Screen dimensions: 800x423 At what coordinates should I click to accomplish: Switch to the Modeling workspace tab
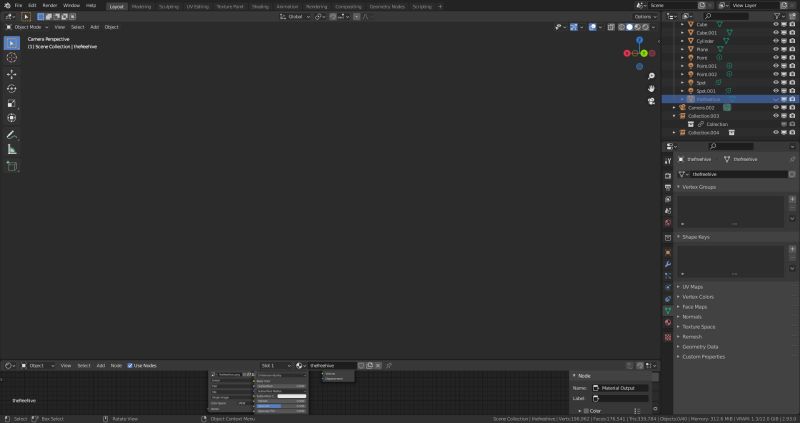[x=141, y=7]
